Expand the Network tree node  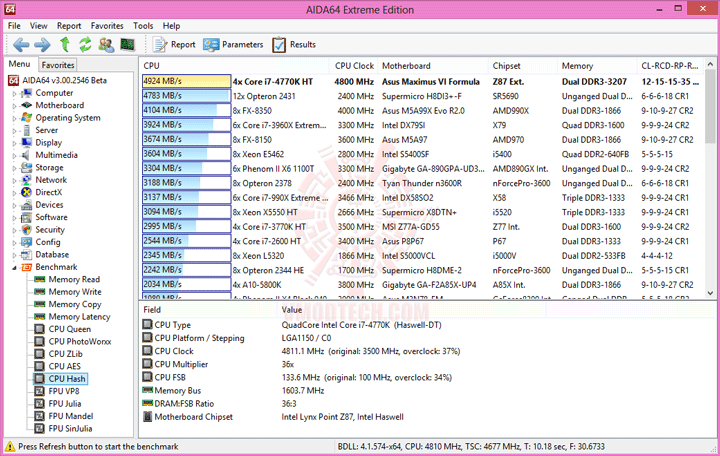[x=14, y=180]
